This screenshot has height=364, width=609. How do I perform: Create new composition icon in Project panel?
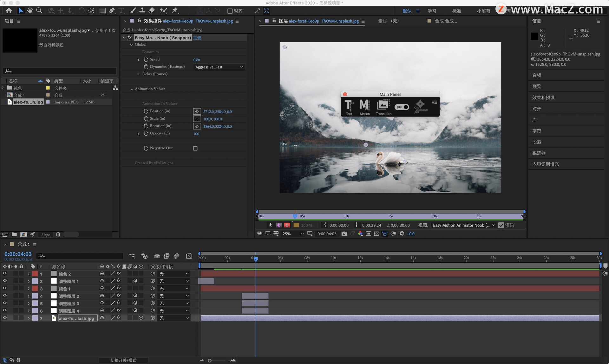23,234
